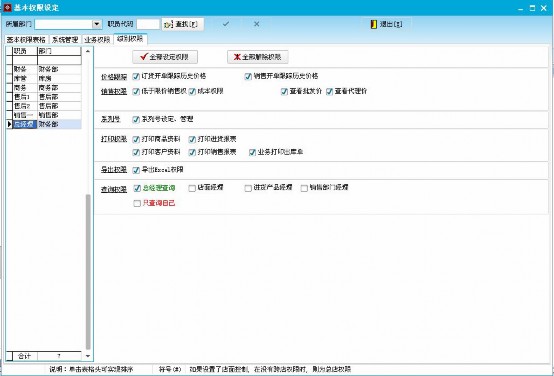Open the 所属部门 department dropdown
The width and height of the screenshot is (554, 376).
[x=97, y=24]
